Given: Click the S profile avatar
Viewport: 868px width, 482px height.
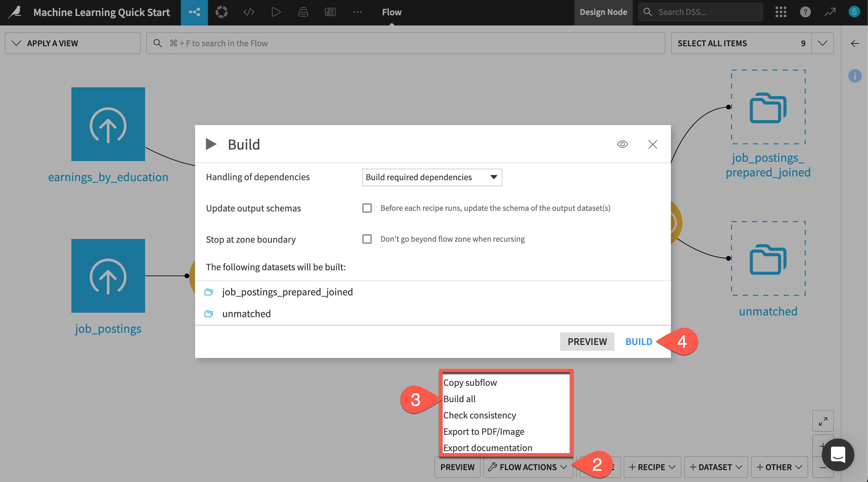Looking at the screenshot, I should 854,12.
